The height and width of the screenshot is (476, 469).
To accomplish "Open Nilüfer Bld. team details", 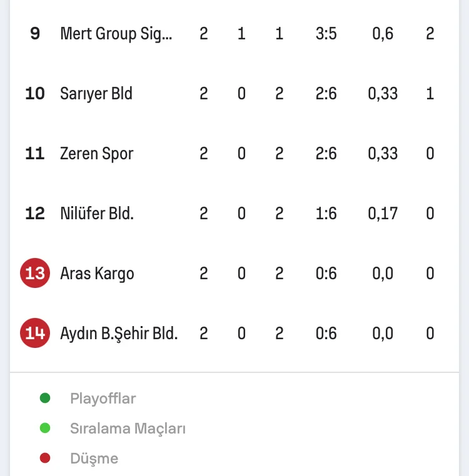I will [97, 214].
